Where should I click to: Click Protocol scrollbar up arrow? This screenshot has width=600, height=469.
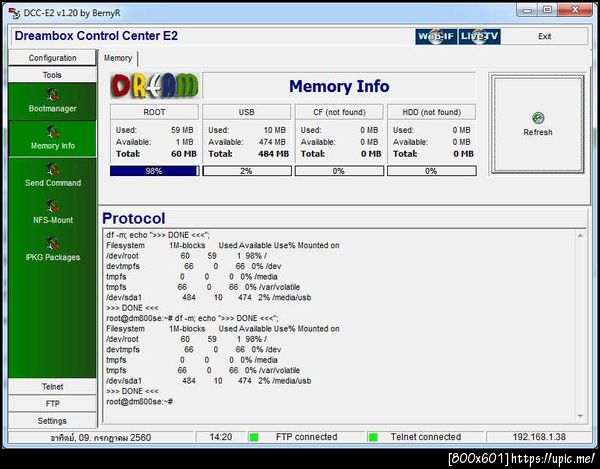point(580,236)
